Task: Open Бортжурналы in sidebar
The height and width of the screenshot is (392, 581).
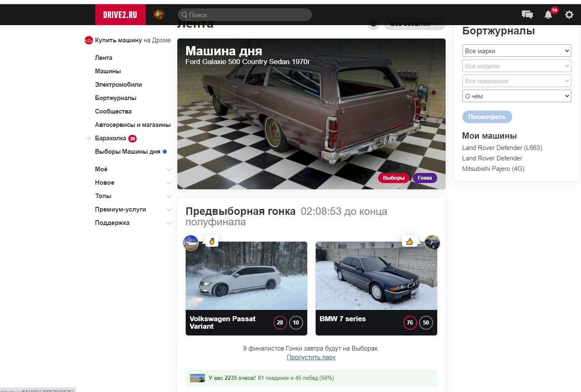Action: pos(116,98)
